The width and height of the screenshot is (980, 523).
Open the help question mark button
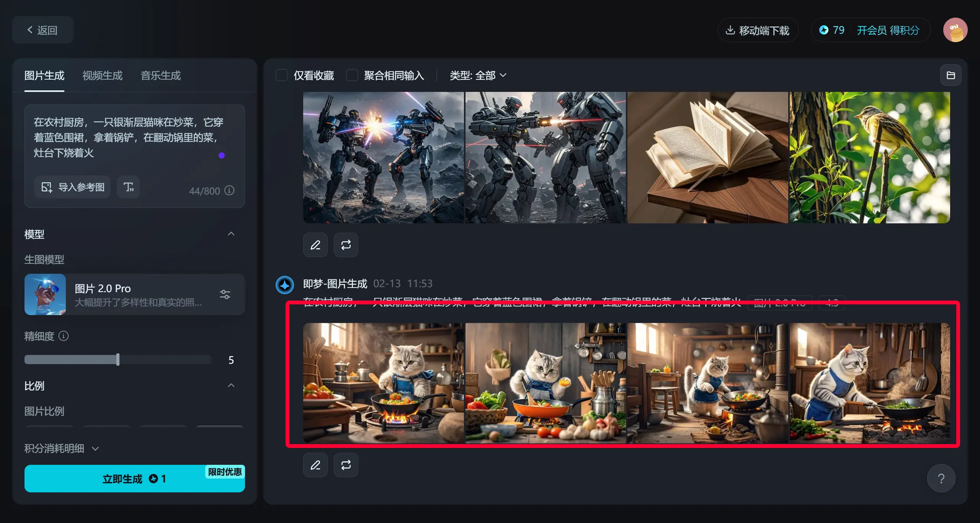coord(941,478)
